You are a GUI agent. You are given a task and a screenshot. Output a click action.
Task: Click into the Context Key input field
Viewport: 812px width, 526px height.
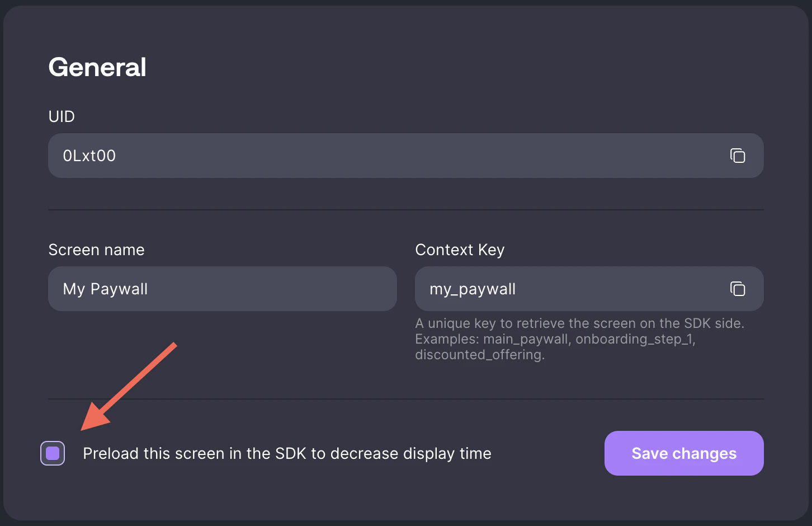tap(570, 289)
